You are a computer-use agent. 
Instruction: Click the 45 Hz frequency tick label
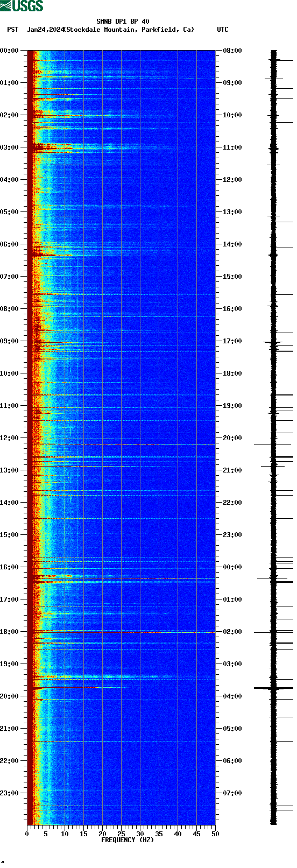196,834
